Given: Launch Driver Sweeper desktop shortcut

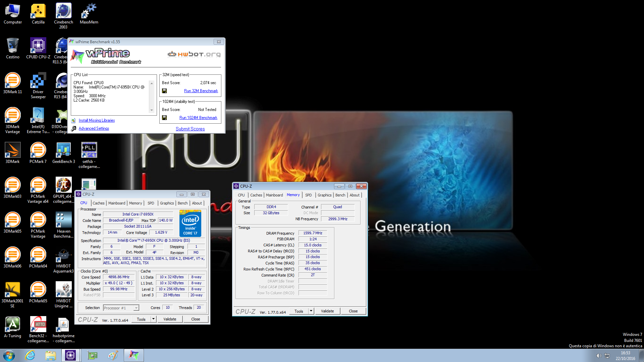Looking at the screenshot, I should point(38,86).
